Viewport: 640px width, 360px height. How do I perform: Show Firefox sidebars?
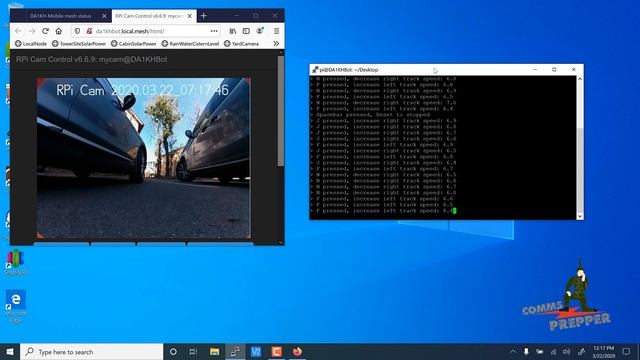click(246, 31)
